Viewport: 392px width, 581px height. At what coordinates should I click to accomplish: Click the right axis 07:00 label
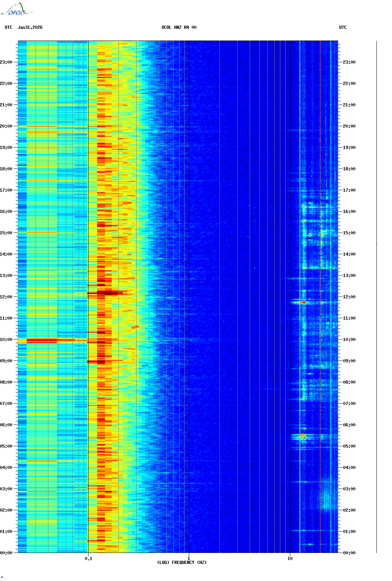coord(349,404)
